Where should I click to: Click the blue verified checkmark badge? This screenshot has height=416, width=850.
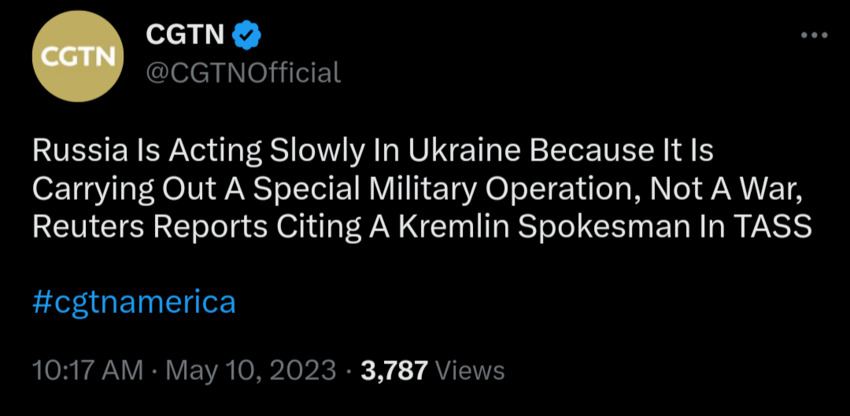pyautogui.click(x=247, y=36)
